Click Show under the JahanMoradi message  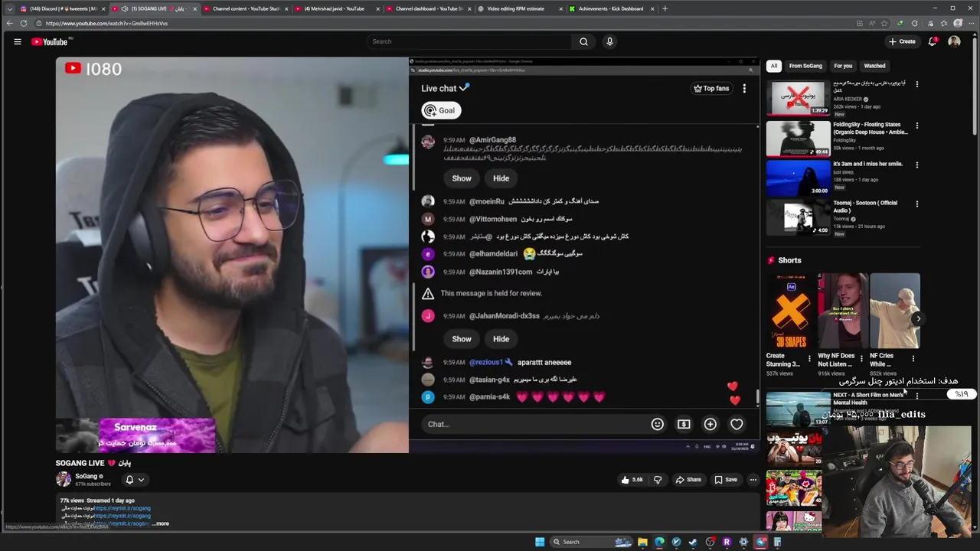(462, 339)
